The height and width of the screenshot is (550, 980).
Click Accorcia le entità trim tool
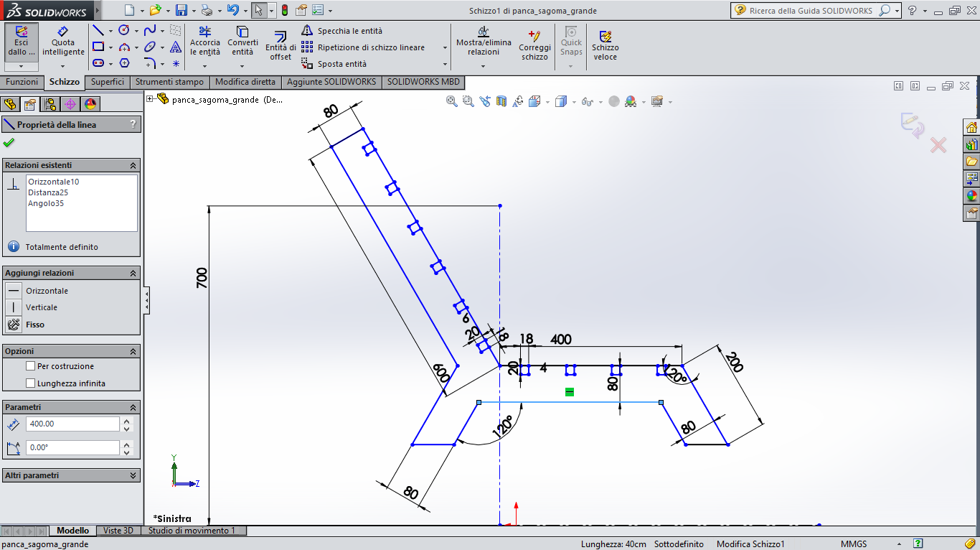tap(204, 42)
